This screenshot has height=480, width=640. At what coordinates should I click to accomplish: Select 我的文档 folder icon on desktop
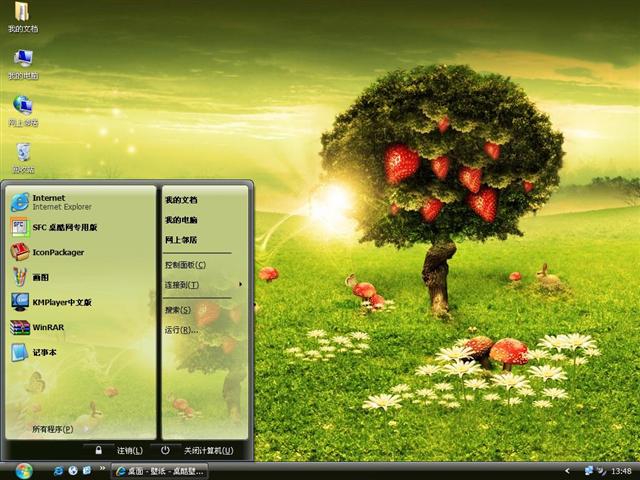point(22,17)
